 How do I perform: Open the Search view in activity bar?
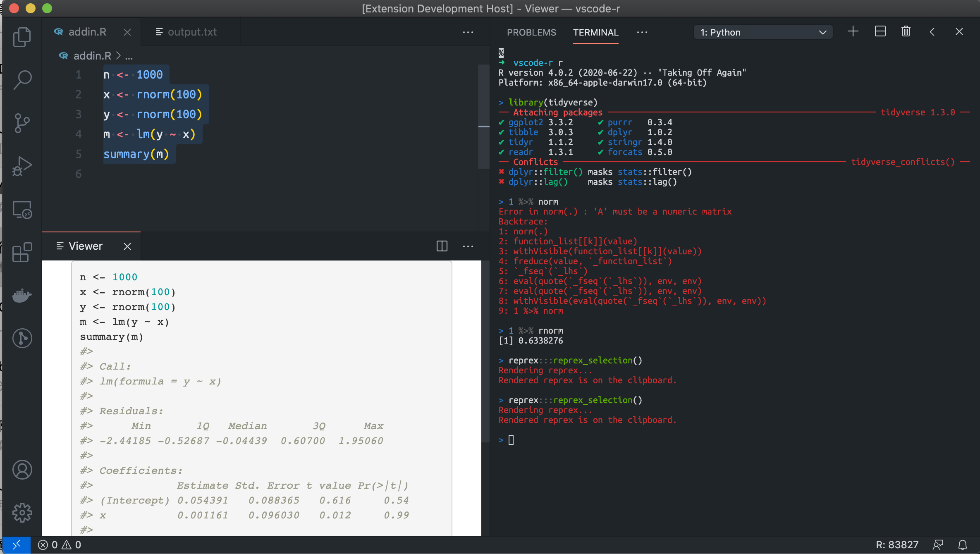[22, 80]
